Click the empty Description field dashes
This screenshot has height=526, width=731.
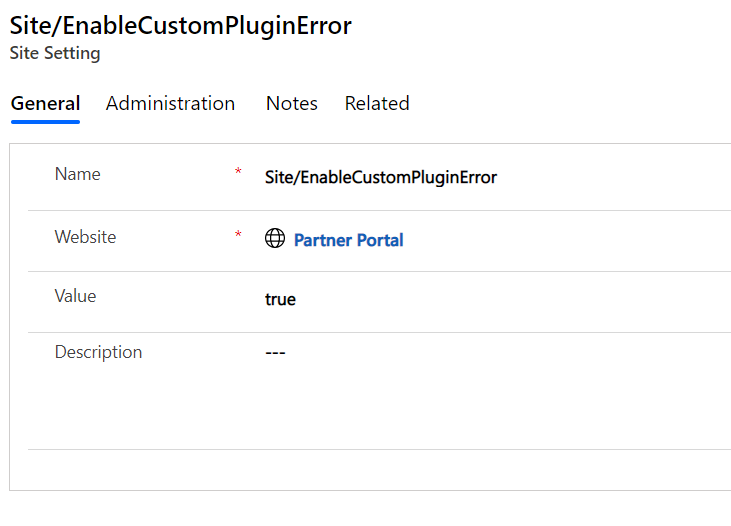coord(275,353)
